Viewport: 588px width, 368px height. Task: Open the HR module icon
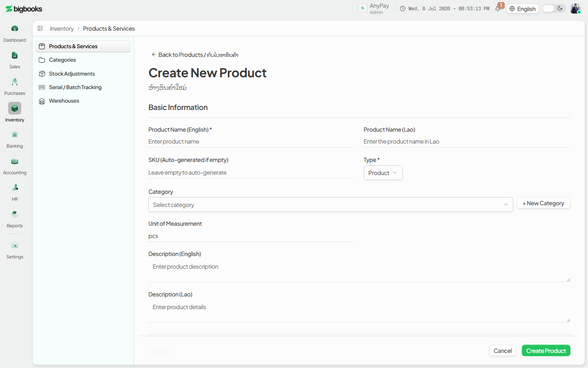(15, 188)
